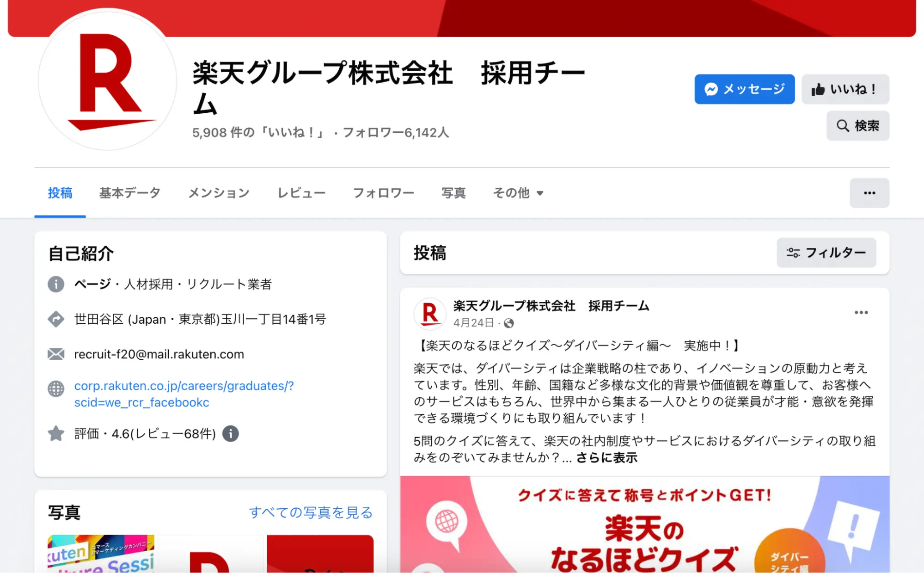Image resolution: width=924 pixels, height=573 pixels.
Task: Click the メッセージ button
Action: [744, 89]
